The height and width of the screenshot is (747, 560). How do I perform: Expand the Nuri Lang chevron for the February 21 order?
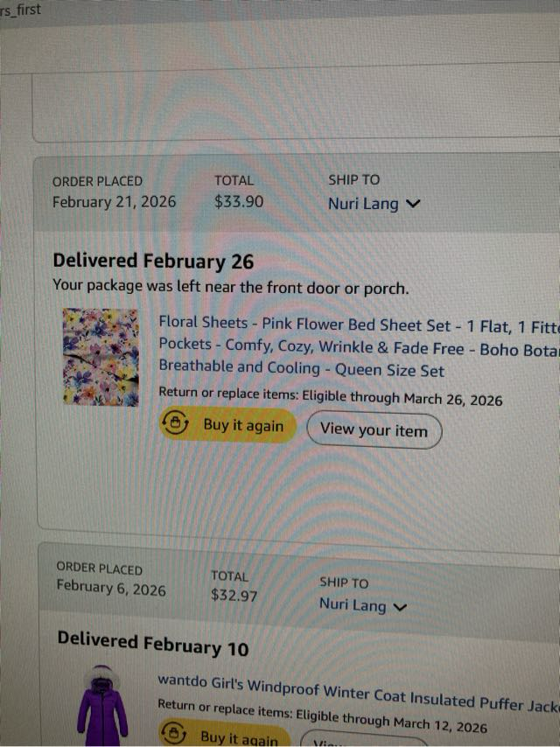point(414,205)
